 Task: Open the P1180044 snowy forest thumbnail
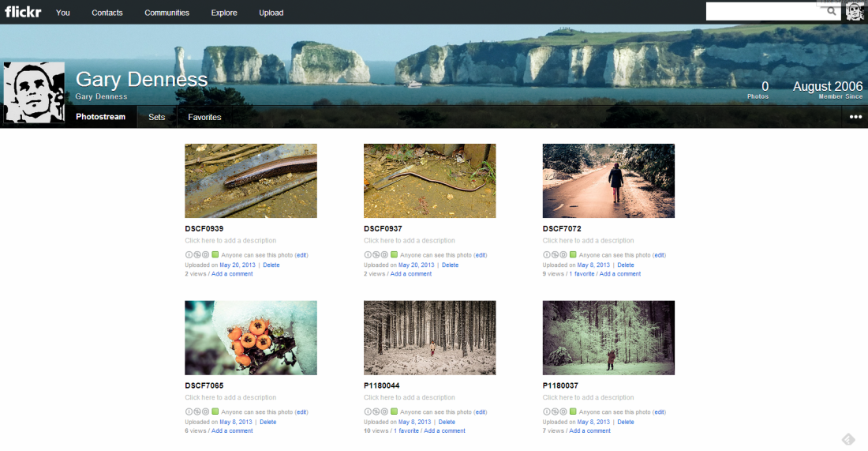pyautogui.click(x=429, y=337)
